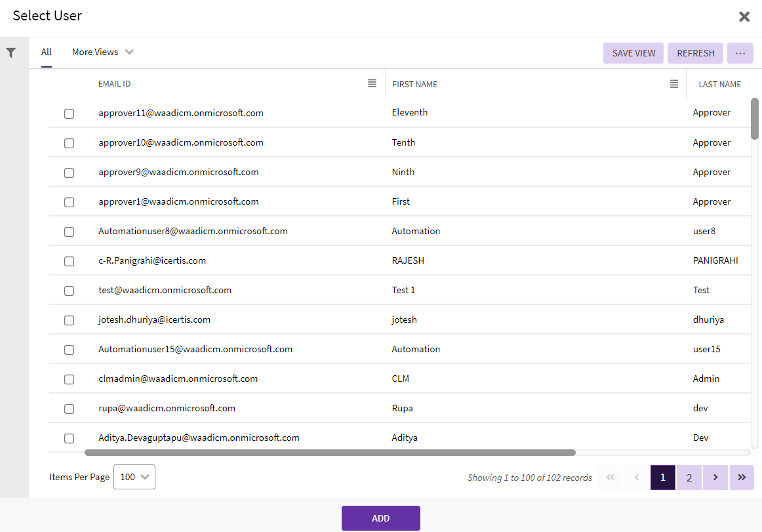Expand the More Views chevron

point(129,52)
